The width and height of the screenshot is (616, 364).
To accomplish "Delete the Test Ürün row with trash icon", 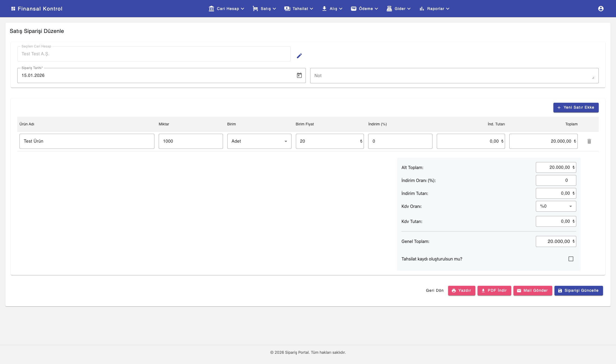I will 589,141.
